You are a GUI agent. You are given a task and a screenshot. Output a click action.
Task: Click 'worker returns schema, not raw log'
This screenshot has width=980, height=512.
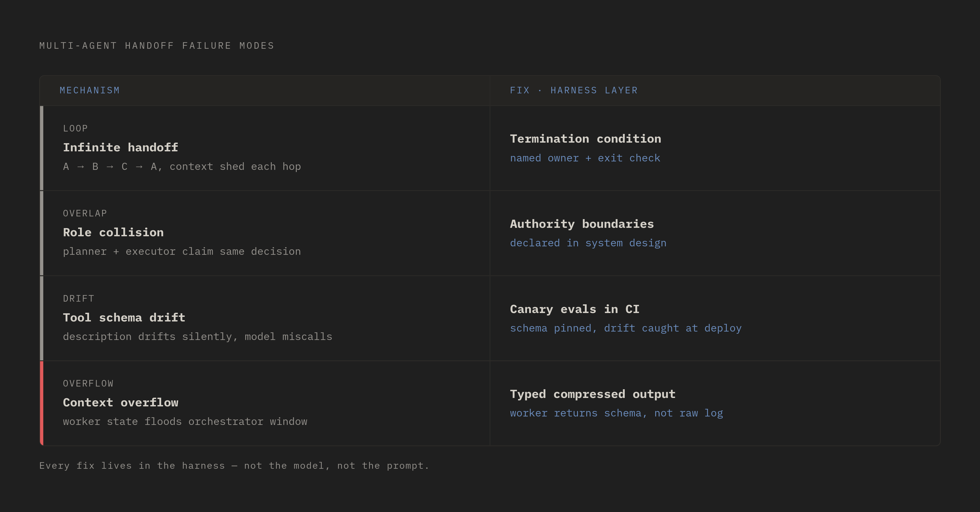(616, 413)
